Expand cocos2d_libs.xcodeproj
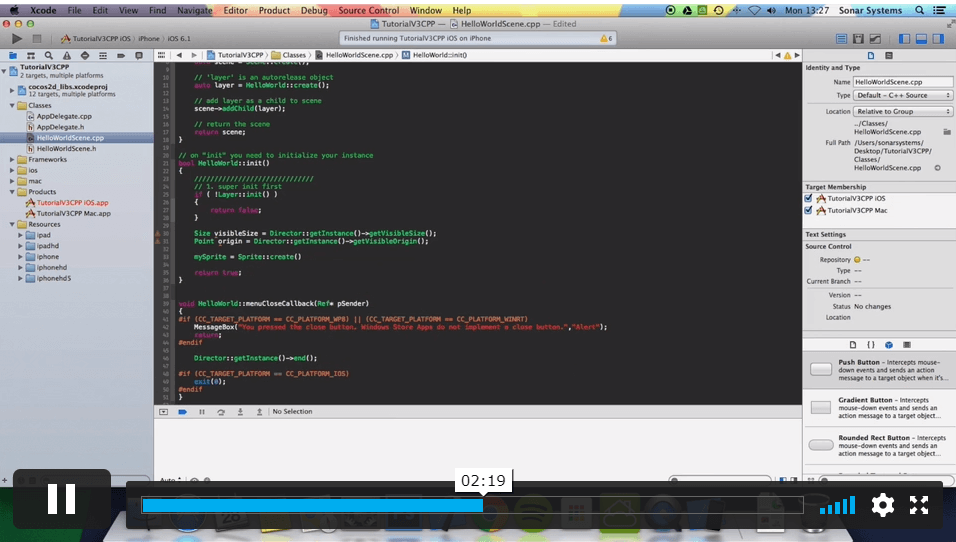Viewport: 956px width, 542px height. (12, 90)
